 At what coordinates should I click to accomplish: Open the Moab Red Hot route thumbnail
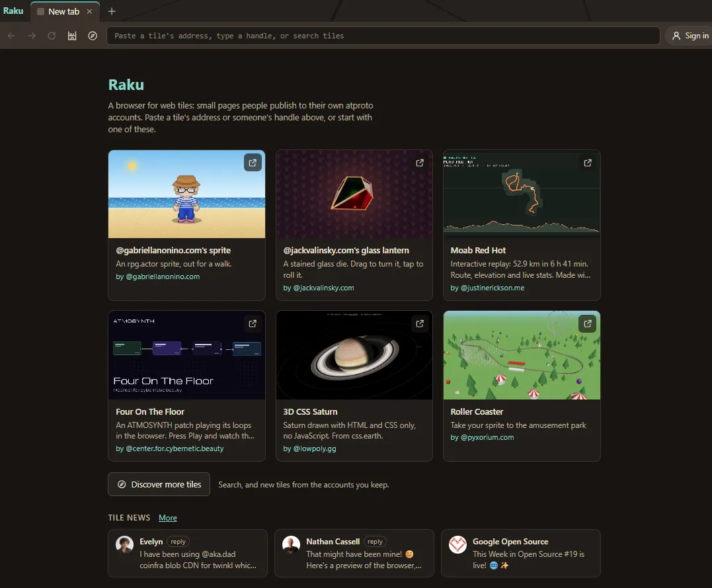tap(522, 194)
